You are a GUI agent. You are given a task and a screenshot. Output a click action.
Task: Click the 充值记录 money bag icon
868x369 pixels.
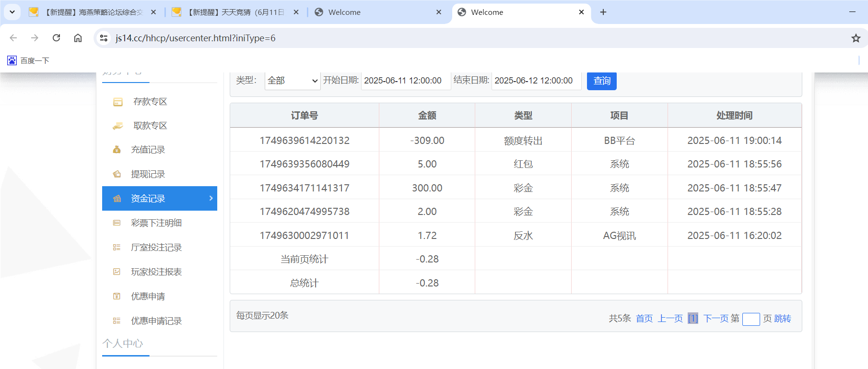117,150
